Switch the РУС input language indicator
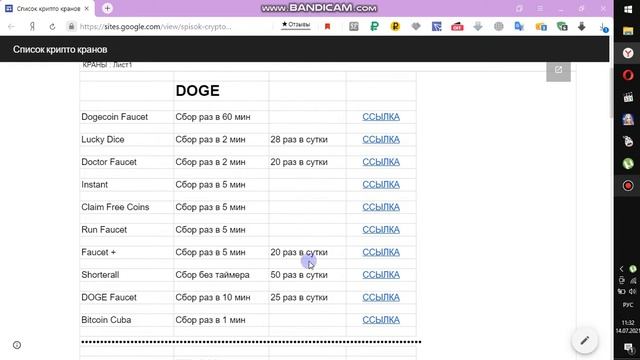 coord(628,305)
